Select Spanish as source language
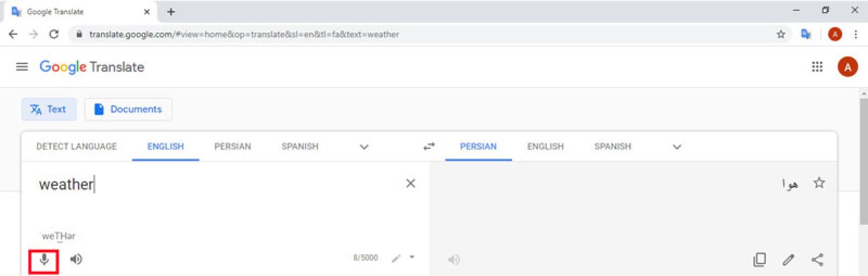The height and width of the screenshot is (276, 868). 300,146
